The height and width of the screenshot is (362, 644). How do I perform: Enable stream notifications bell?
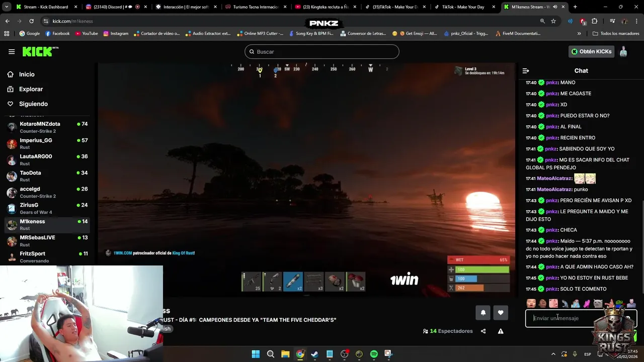[483, 313]
